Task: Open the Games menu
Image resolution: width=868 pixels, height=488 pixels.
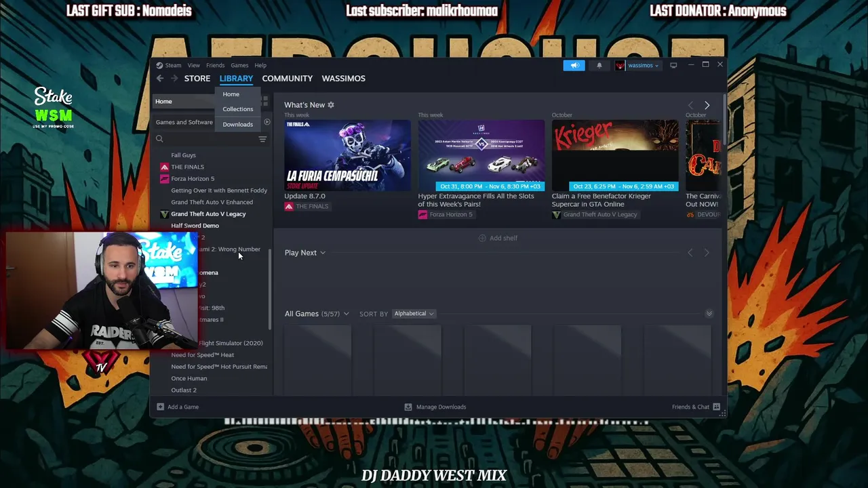Action: (x=239, y=65)
